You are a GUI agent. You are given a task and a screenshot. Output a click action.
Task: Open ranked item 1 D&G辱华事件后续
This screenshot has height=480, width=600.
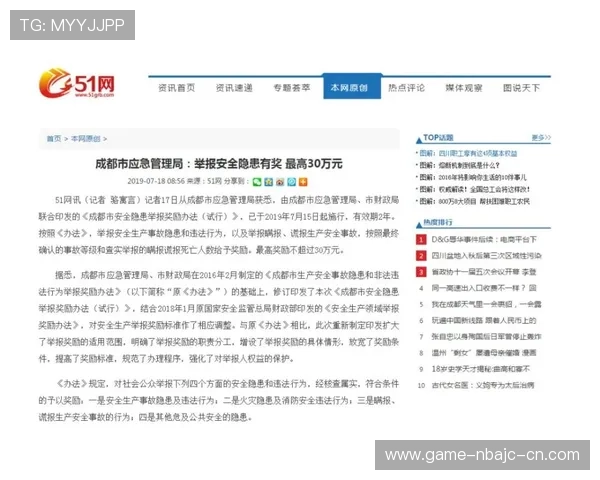point(484,240)
